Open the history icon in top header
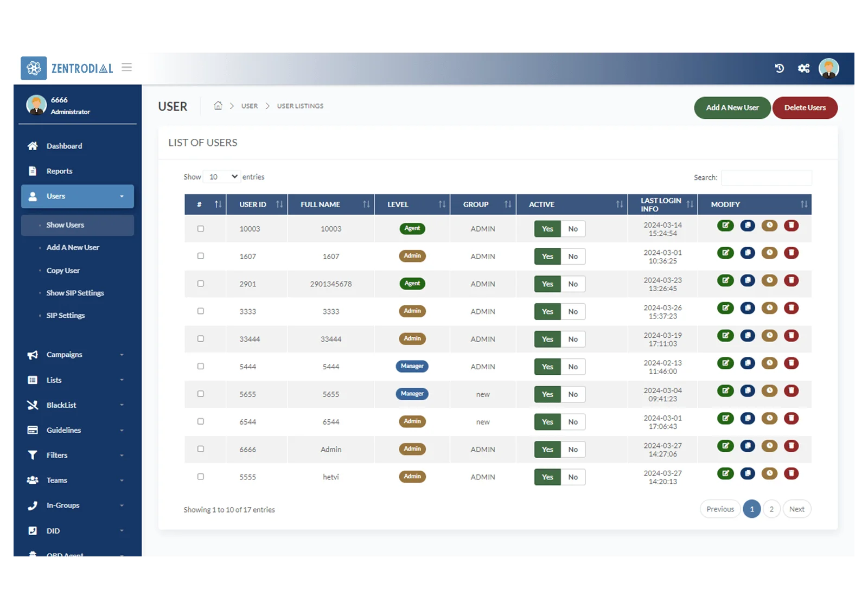This screenshot has height=609, width=868. coord(780,68)
